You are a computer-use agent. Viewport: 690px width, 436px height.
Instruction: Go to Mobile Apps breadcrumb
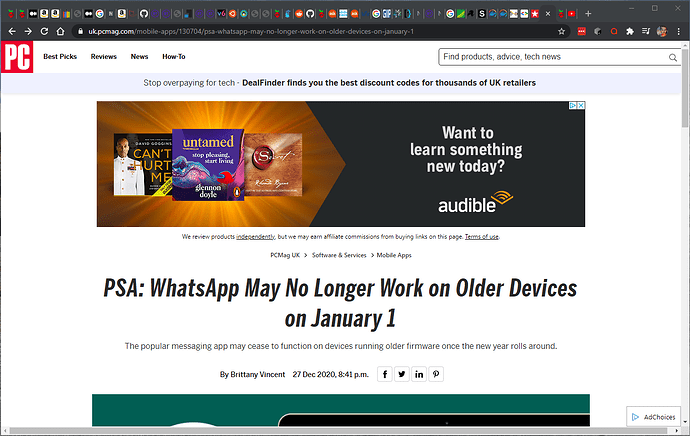(394, 255)
